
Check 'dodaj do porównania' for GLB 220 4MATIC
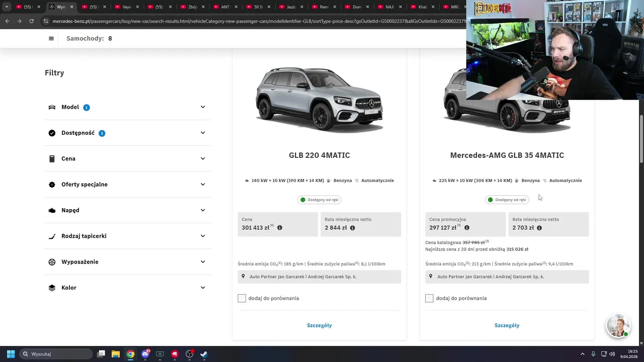242,298
